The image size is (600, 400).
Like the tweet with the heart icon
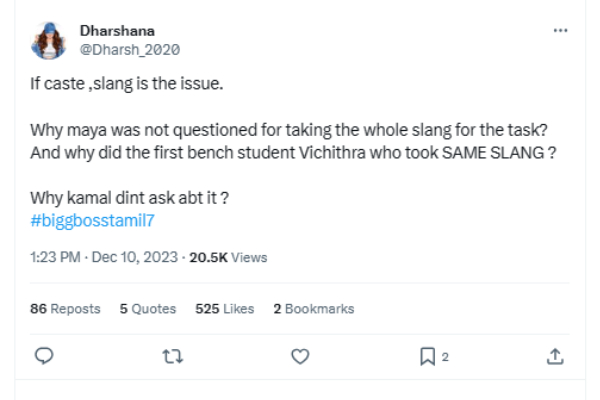[x=299, y=356]
